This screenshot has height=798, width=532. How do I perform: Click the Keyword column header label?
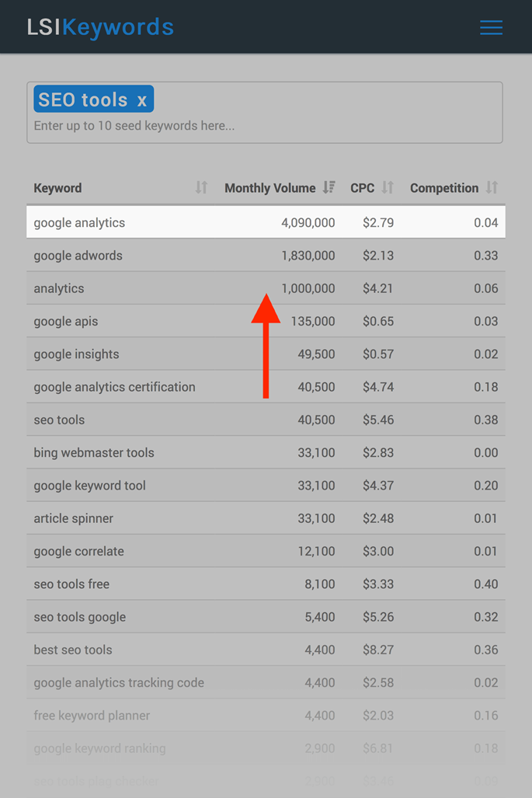[57, 188]
